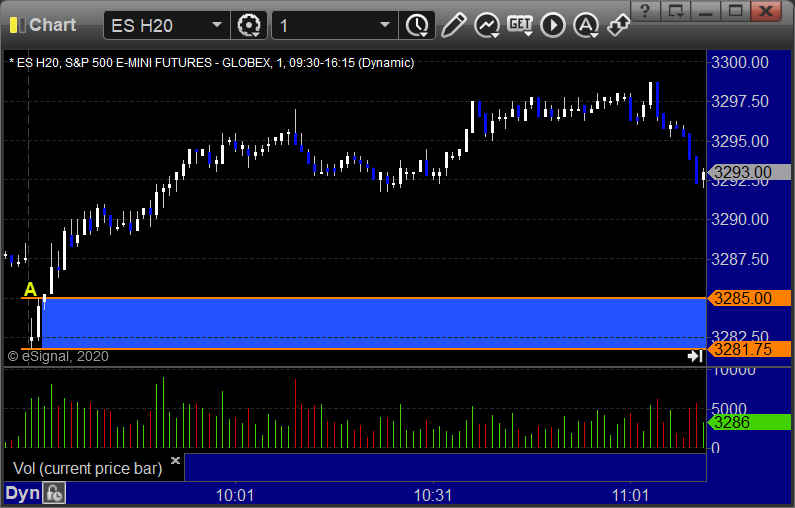Screen dimensions: 795x508
Task: Click the green 3286 volume tag
Action: (x=749, y=422)
